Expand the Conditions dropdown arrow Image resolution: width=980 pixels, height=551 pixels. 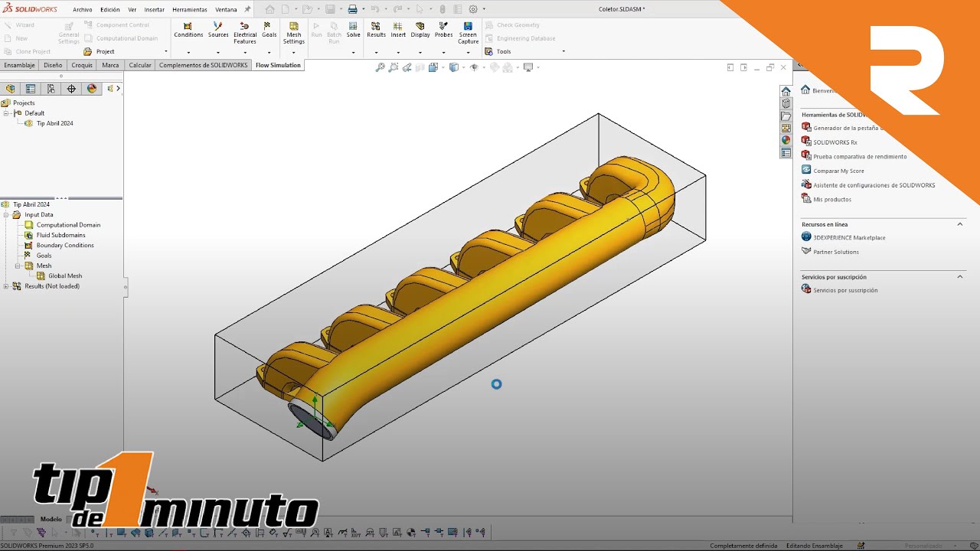[x=188, y=52]
